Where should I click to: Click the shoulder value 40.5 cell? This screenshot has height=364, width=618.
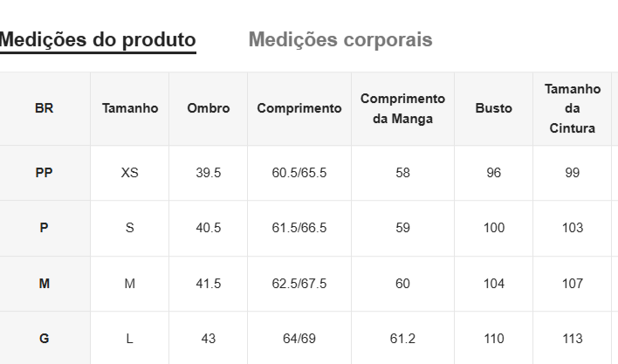tap(209, 228)
